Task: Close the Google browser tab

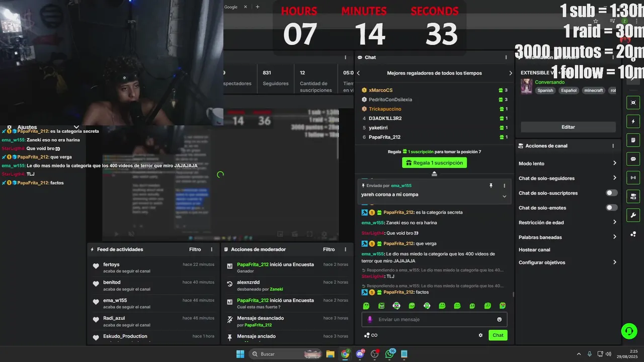Action: pyautogui.click(x=246, y=7)
